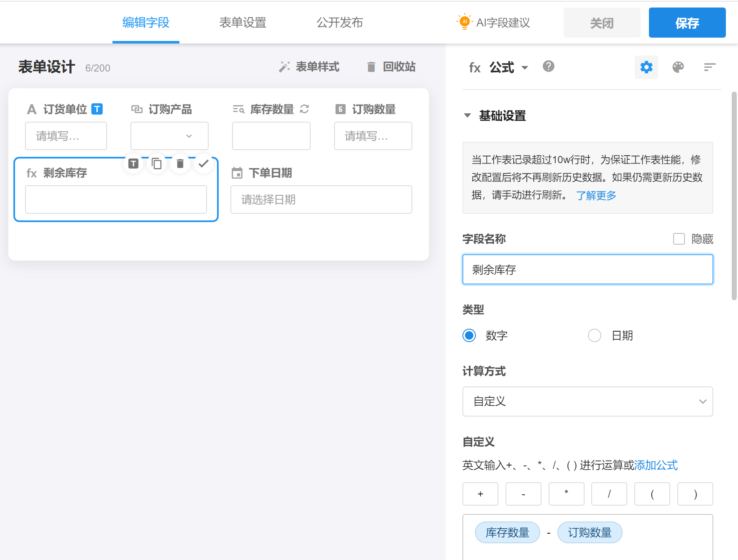The width and height of the screenshot is (738, 560).
Task: Open the 计算方式 dropdown showing 自定义
Action: (587, 401)
